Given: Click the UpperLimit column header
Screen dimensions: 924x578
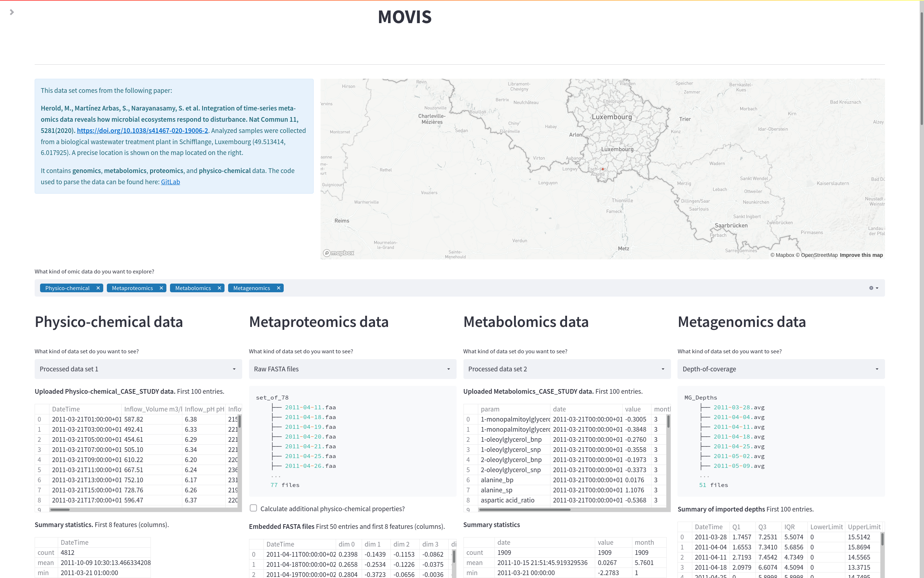Looking at the screenshot, I should 864,527.
